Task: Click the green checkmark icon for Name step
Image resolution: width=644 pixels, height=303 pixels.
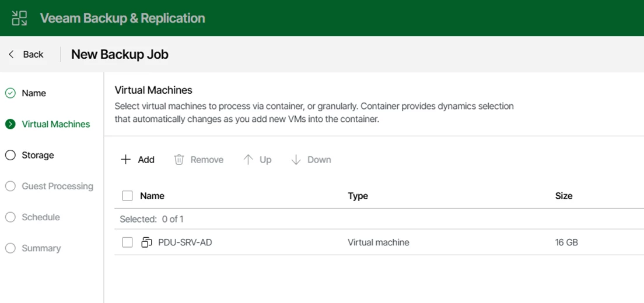Action: click(x=10, y=93)
